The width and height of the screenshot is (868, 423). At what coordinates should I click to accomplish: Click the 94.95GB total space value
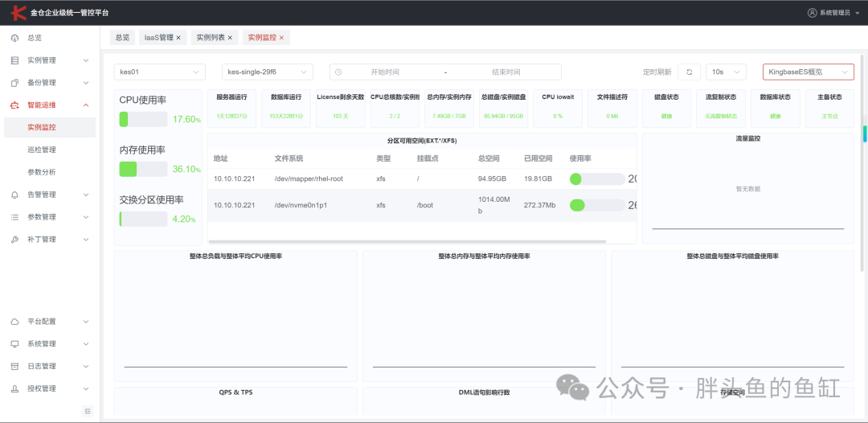click(492, 179)
